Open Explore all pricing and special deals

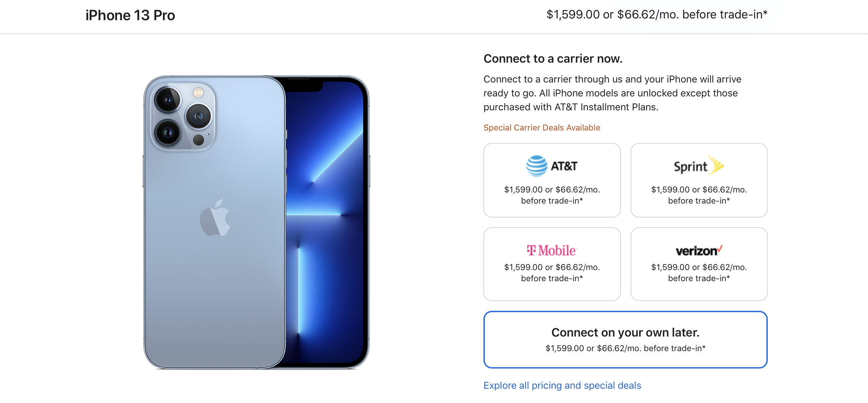pos(562,385)
